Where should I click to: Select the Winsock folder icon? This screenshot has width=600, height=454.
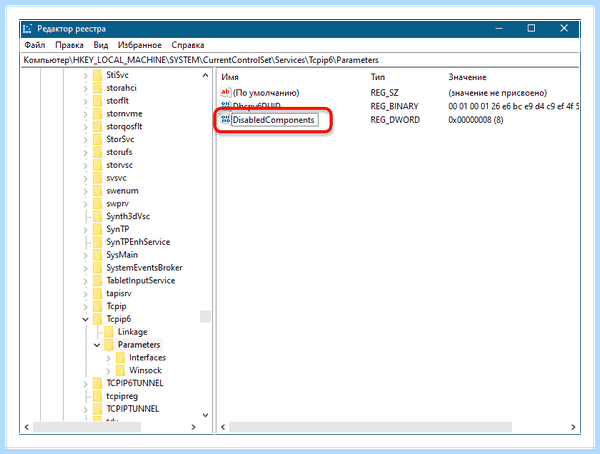121,371
